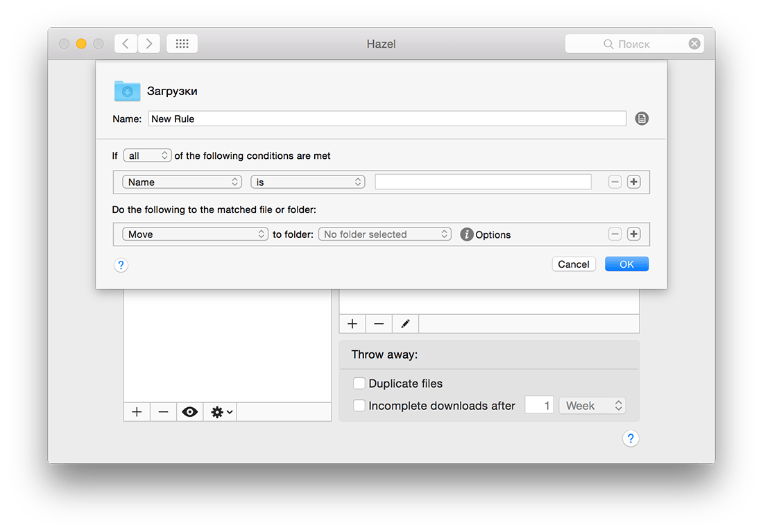The width and height of the screenshot is (763, 532).
Task: Add a new rule with plus
Action: point(352,324)
